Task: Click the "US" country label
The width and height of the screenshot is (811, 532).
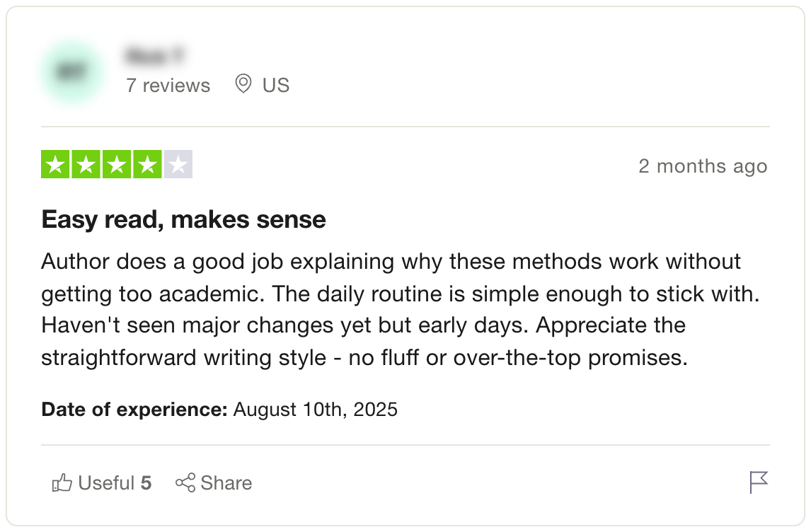Action: (x=276, y=86)
